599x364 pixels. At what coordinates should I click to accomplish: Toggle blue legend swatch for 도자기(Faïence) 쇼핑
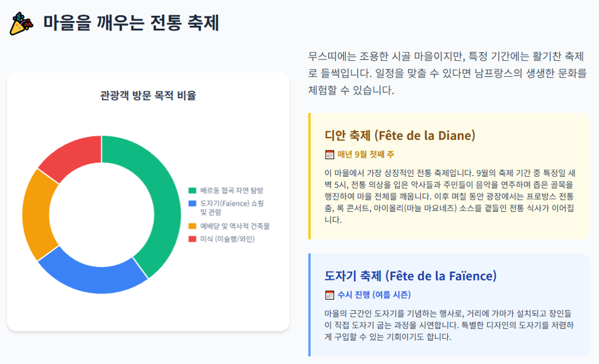coord(192,203)
